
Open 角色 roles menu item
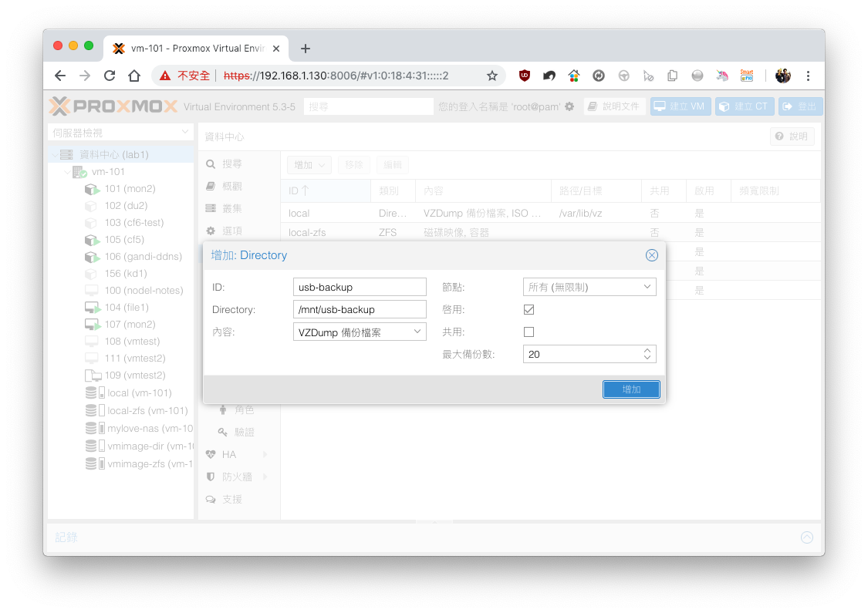pos(244,409)
